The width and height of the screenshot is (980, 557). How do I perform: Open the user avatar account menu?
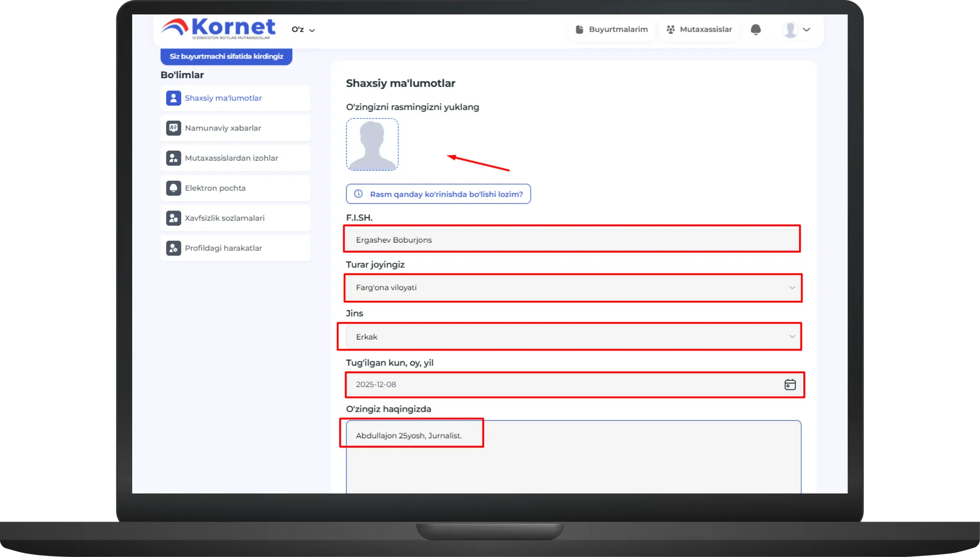tap(796, 30)
